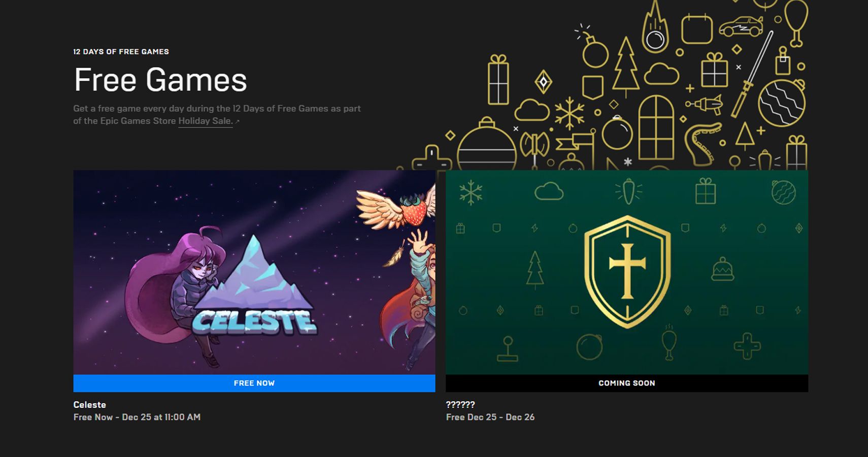868x457 pixels.
Task: Click the snowflake icon on green card
Action: point(471,192)
